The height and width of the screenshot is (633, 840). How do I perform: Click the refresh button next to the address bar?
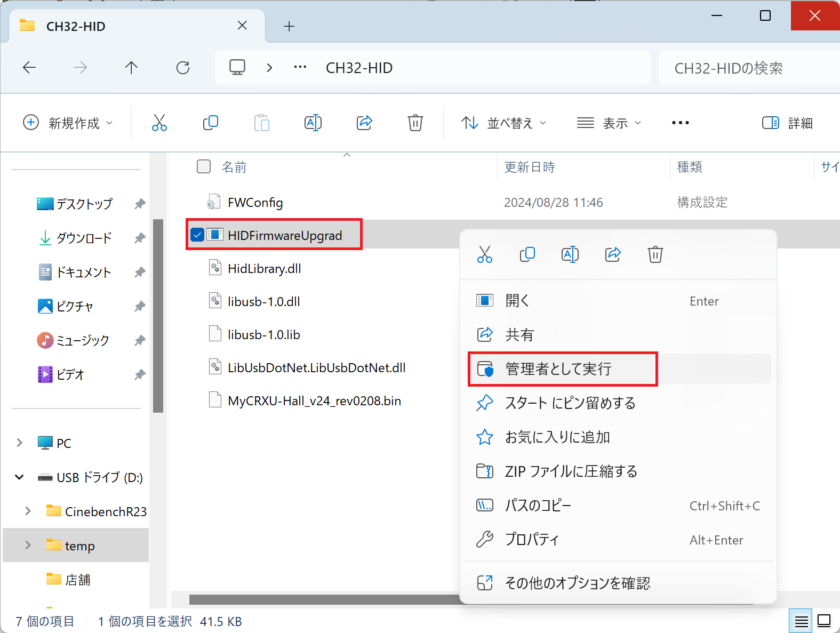183,68
